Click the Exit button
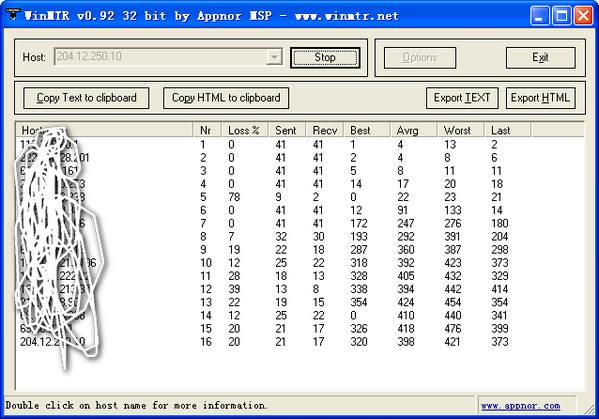Image resolution: width=599 pixels, height=419 pixels. tap(540, 58)
